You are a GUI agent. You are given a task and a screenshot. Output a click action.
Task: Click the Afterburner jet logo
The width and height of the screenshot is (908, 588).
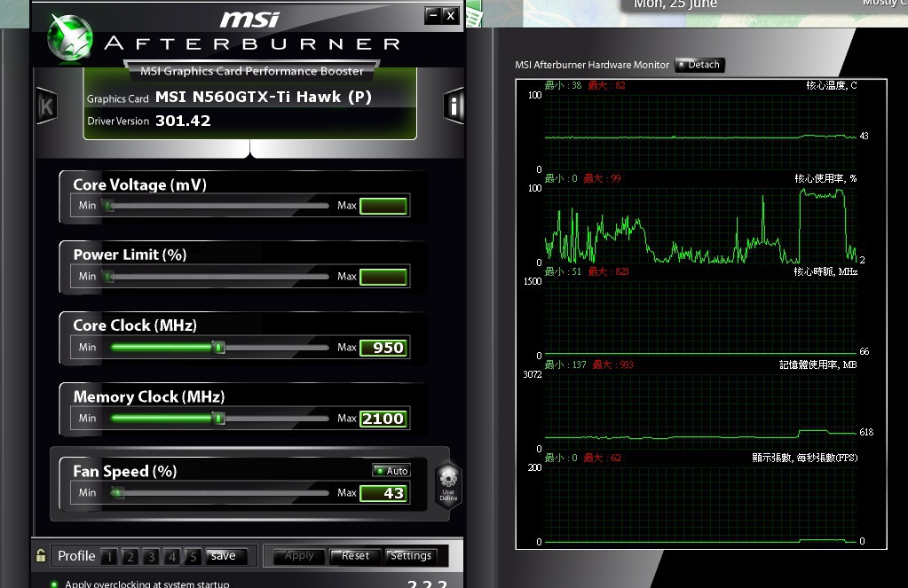(x=70, y=37)
